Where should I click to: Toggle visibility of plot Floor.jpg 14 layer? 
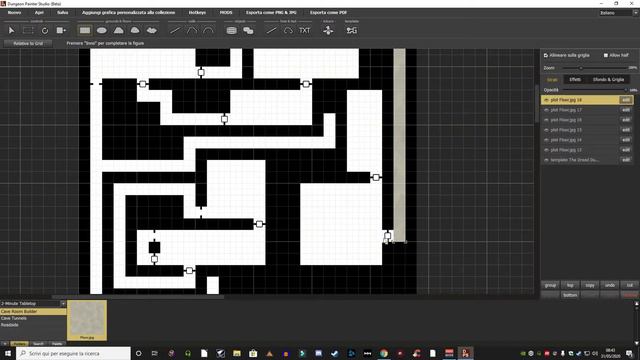pos(546,140)
